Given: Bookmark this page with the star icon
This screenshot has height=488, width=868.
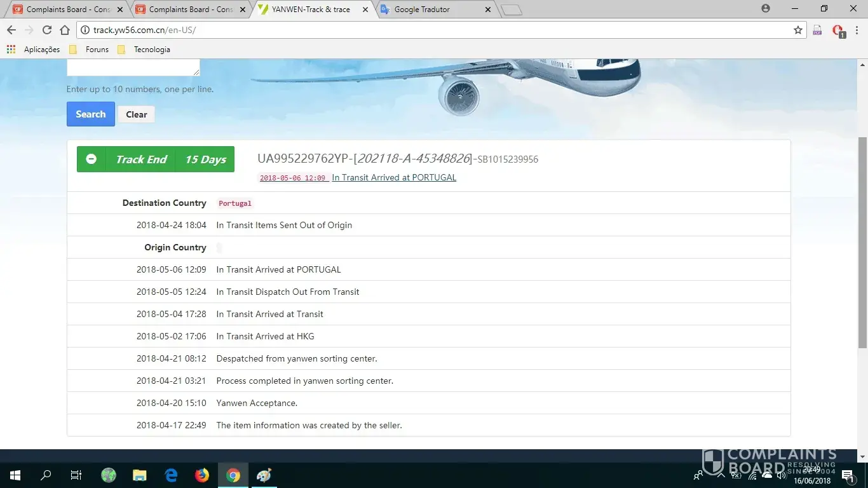Looking at the screenshot, I should (798, 30).
